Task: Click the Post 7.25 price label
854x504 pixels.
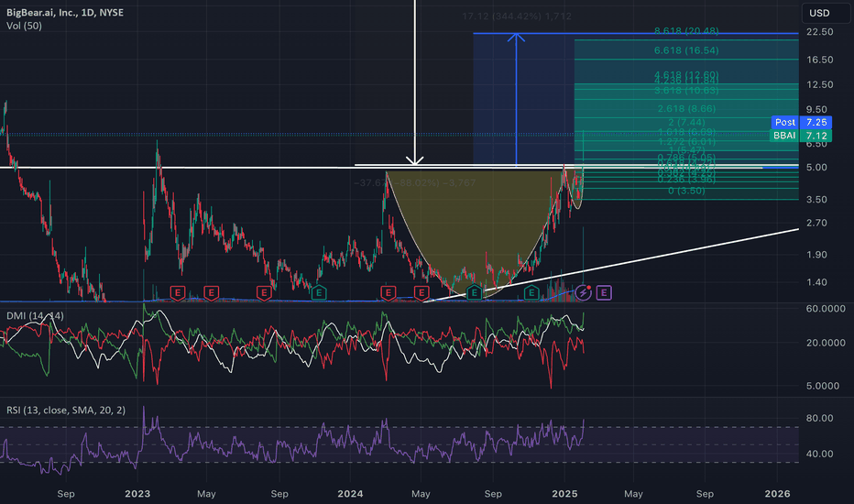Action: tap(802, 122)
